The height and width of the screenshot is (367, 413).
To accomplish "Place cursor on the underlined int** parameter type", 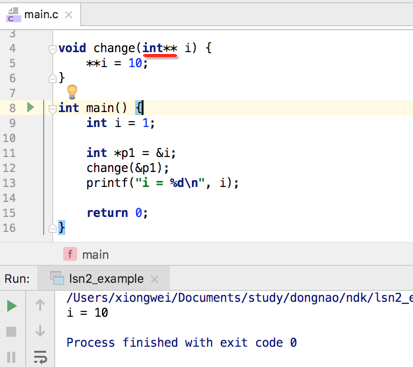I will click(x=160, y=48).
